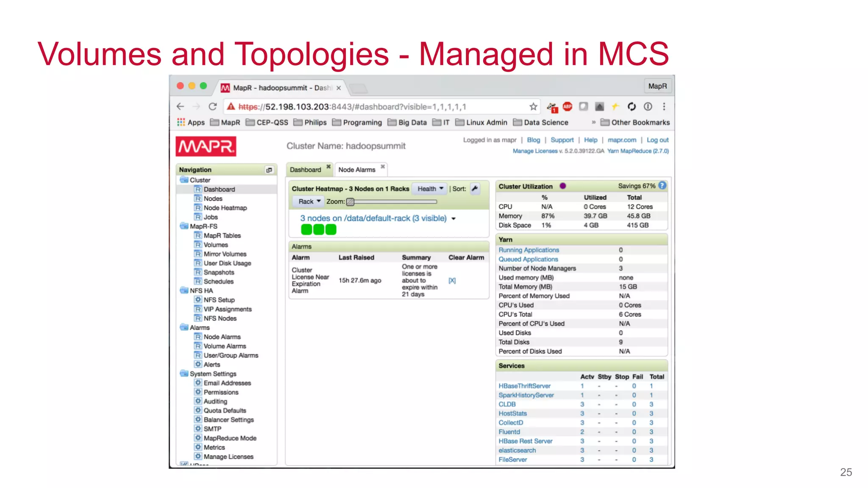Open the Linux Admin bookmarks folder
The width and height of the screenshot is (868, 488).
tap(481, 122)
